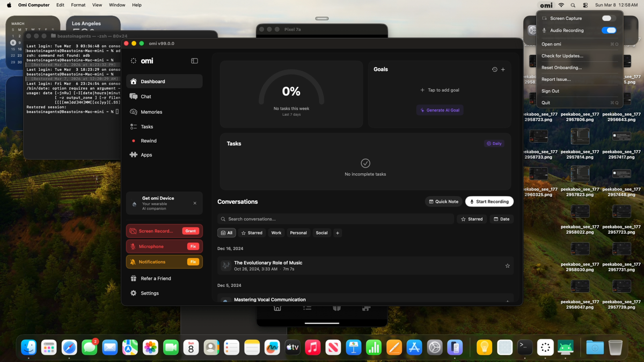Switch to the Personal conversations filter
Screen dimensions: 644x362
(x=298, y=232)
